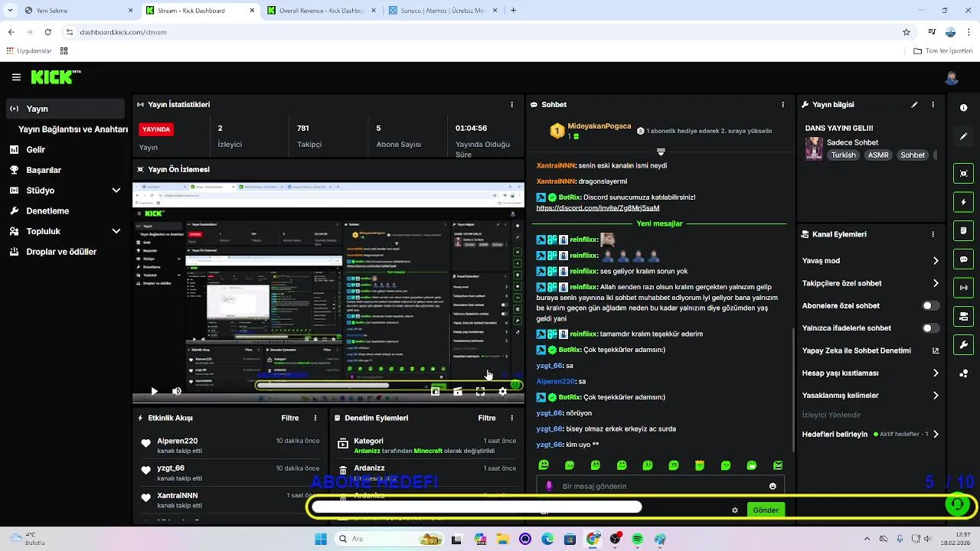The height and width of the screenshot is (551, 980).
Task: Open Denetleme in the sidebar
Action: tap(65, 210)
